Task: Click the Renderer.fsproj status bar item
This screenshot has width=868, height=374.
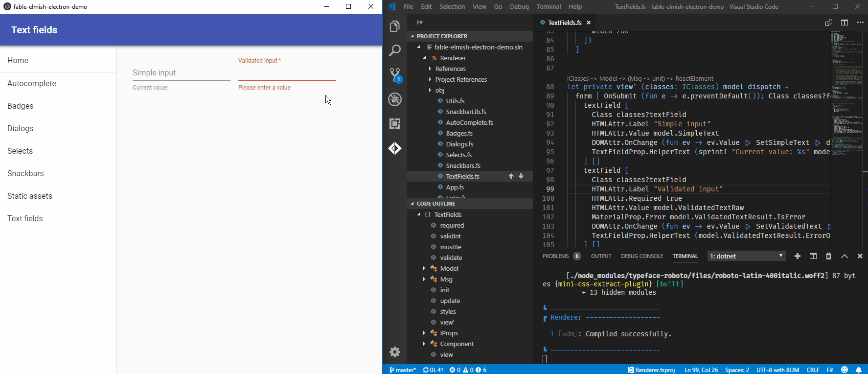Action: tap(651, 370)
